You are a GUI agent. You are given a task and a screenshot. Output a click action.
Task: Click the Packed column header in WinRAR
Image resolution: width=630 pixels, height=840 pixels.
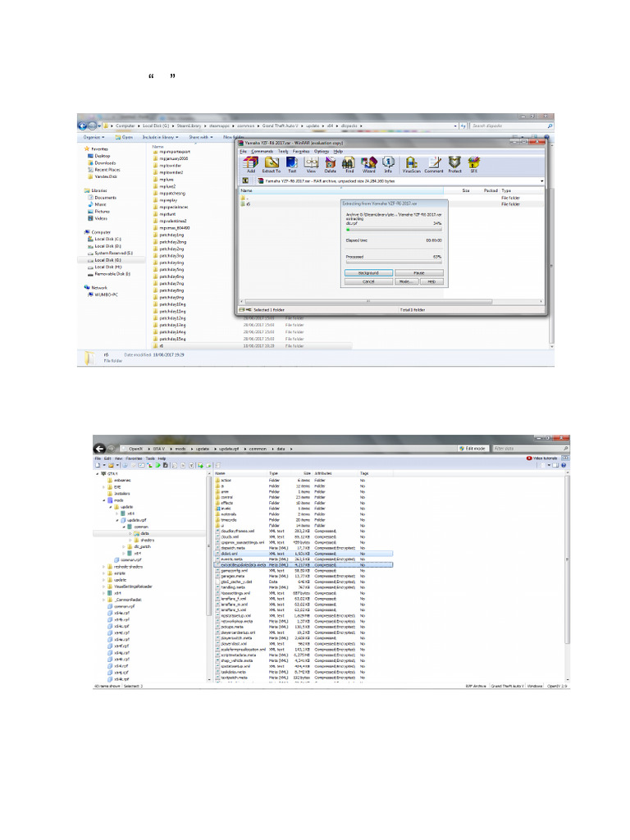point(491,190)
